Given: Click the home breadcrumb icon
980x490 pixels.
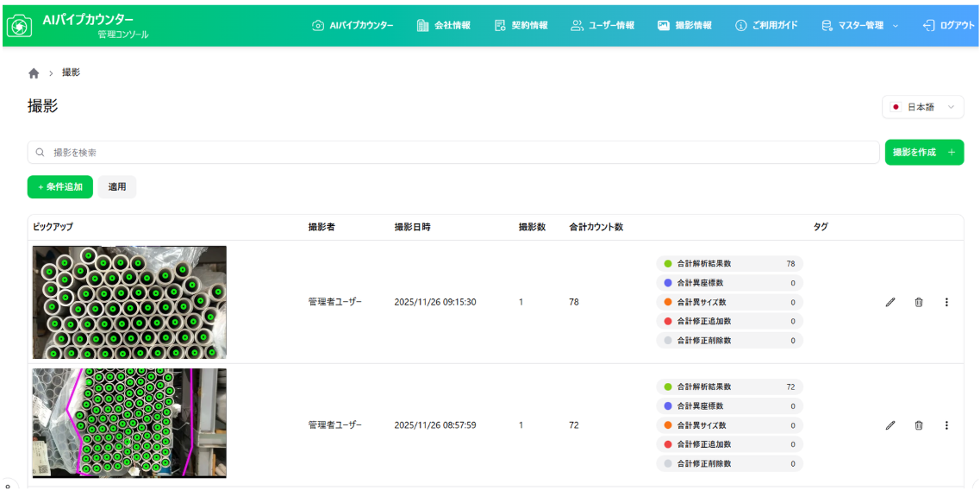Looking at the screenshot, I should (34, 73).
